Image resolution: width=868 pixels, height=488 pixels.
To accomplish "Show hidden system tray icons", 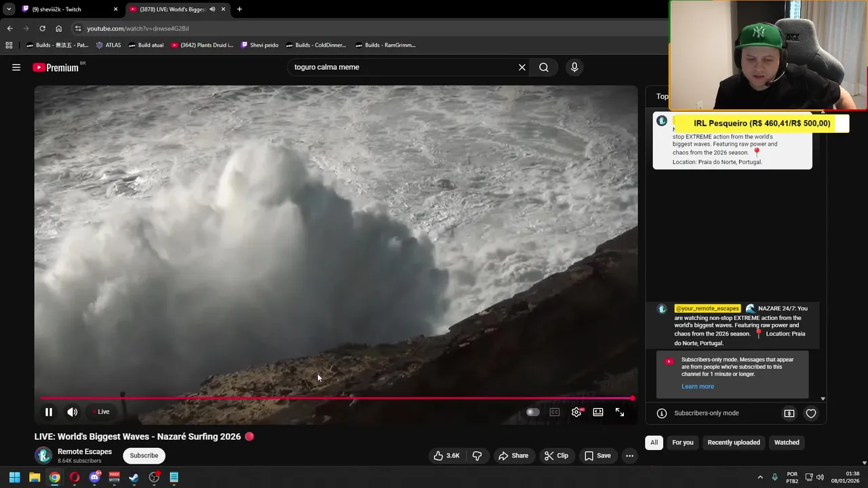I will point(760,477).
